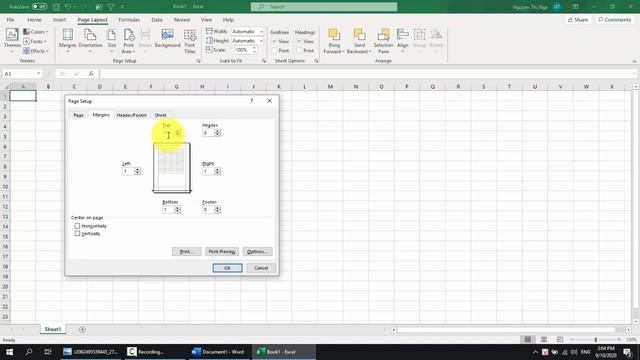Toggle Gridlines Print checkbox

(275, 51)
